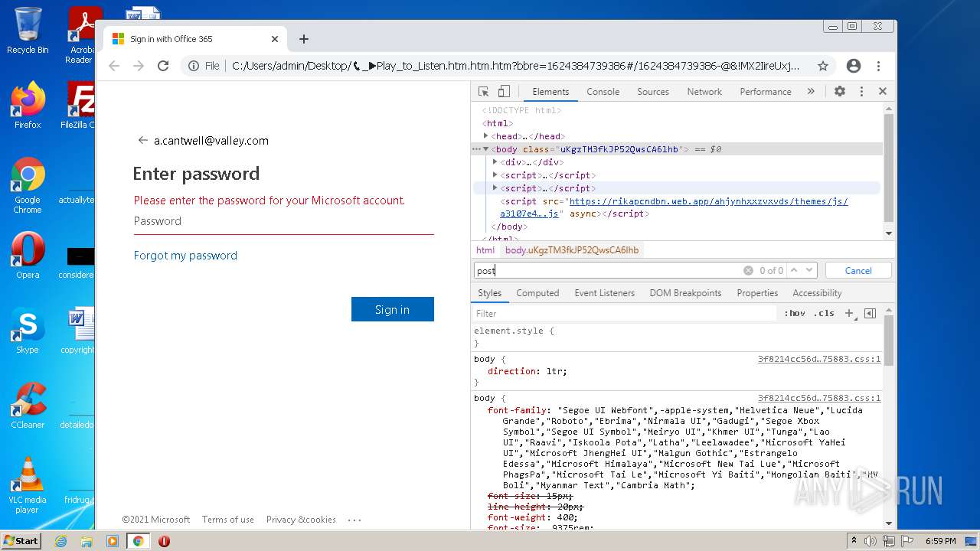980x551 pixels.
Task: Expand the head element node
Action: point(486,136)
